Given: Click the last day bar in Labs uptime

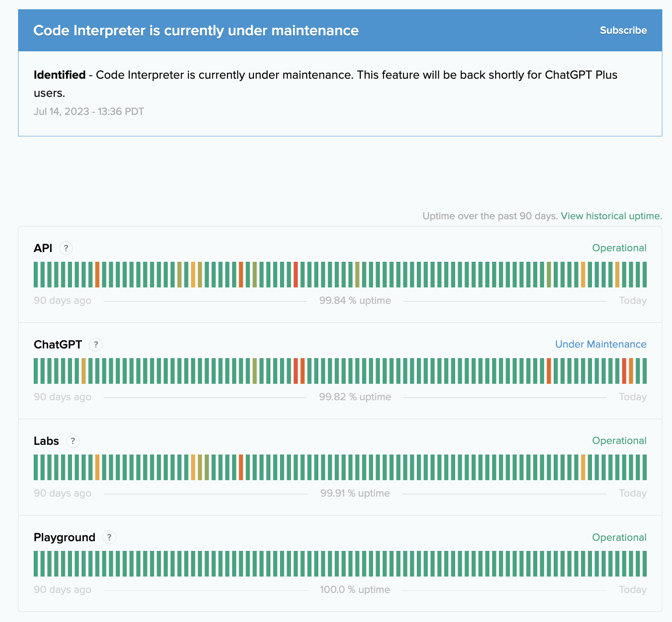Looking at the screenshot, I should click(645, 467).
